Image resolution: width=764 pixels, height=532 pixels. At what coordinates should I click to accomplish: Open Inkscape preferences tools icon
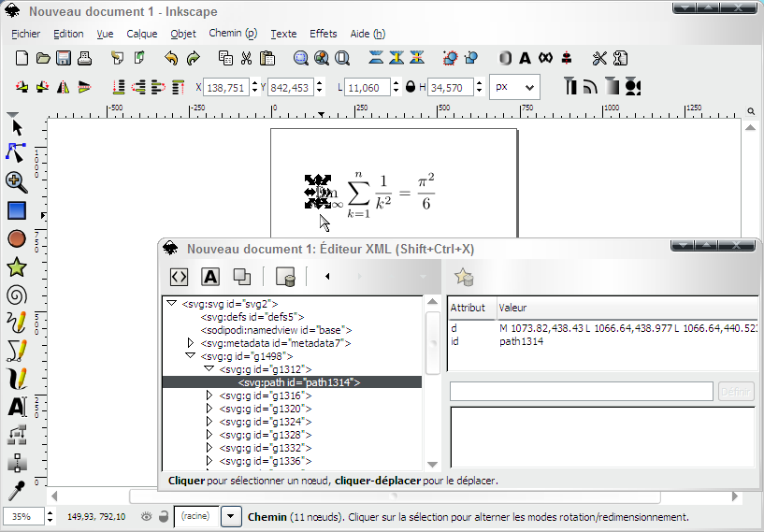click(599, 59)
